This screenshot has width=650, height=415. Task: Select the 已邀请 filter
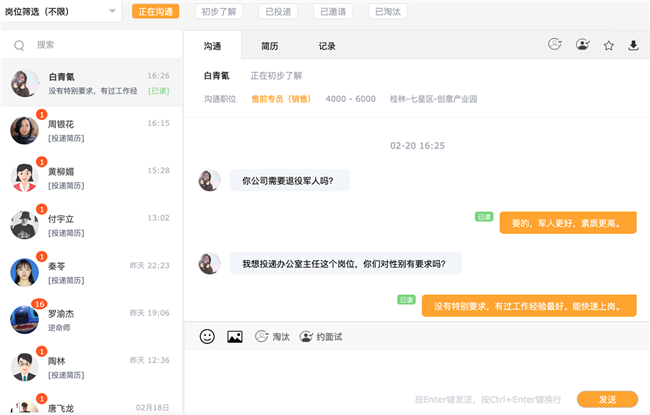coord(333,12)
